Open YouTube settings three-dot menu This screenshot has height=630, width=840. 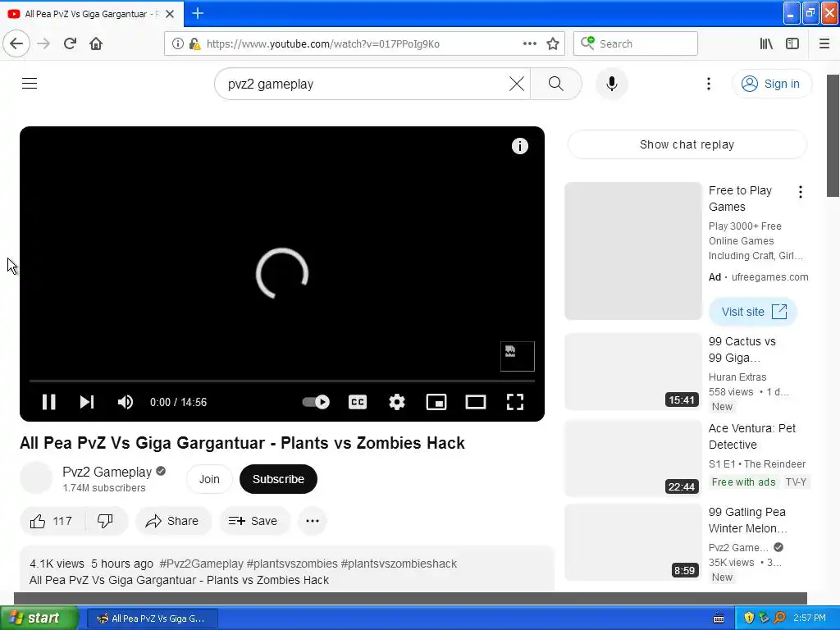708,84
